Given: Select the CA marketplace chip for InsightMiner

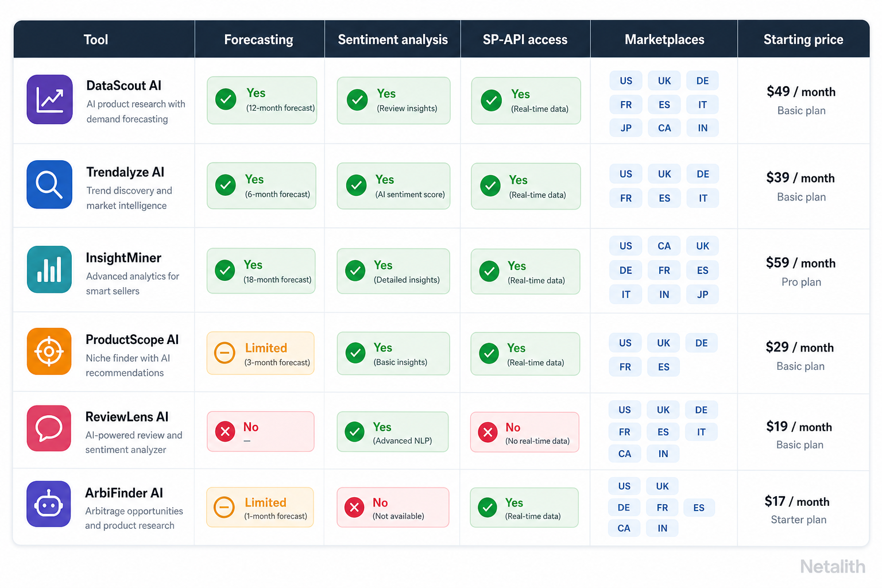Looking at the screenshot, I should point(664,246).
